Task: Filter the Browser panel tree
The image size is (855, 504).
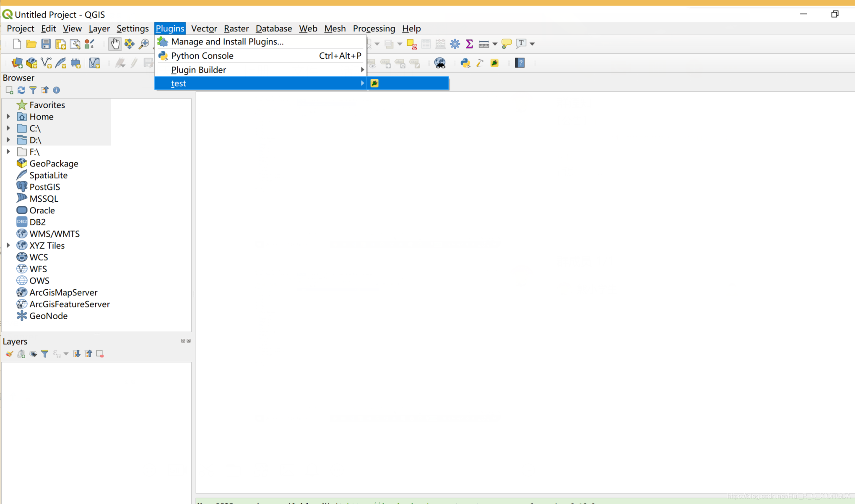Action: [33, 90]
